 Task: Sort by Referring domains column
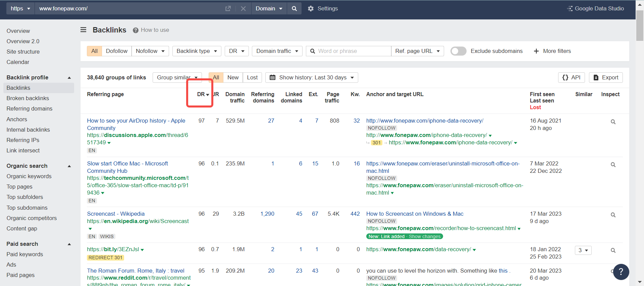click(263, 97)
